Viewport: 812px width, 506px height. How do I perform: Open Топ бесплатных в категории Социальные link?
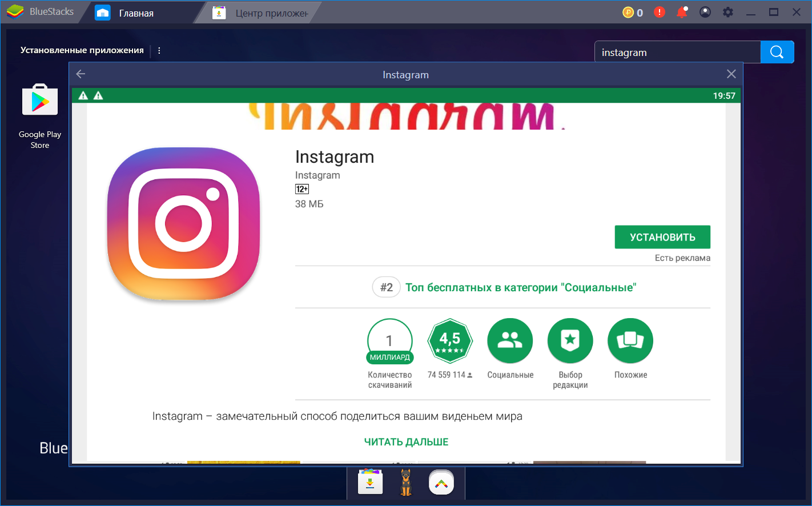tap(521, 287)
